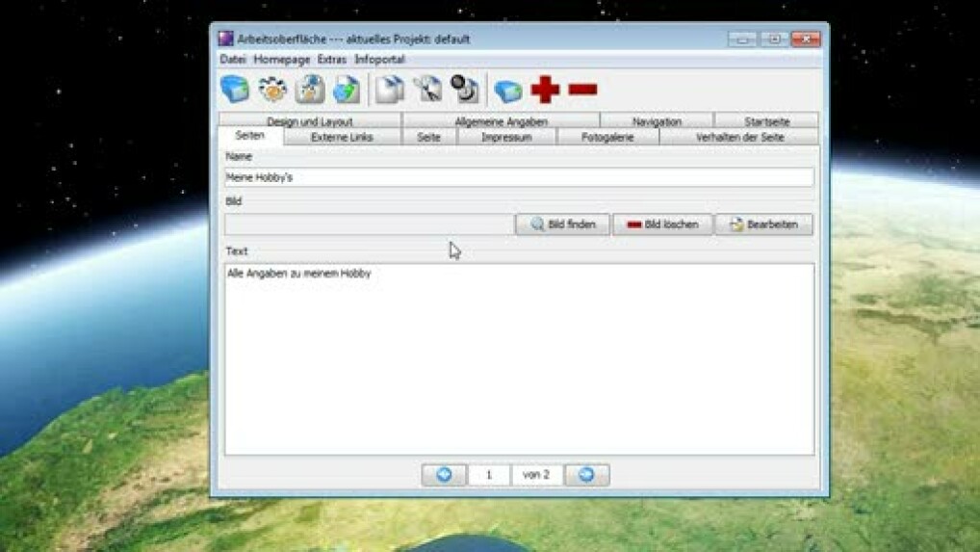Click the blue box icon beside red plus
Image resolution: width=980 pixels, height=552 pixels.
click(x=508, y=91)
